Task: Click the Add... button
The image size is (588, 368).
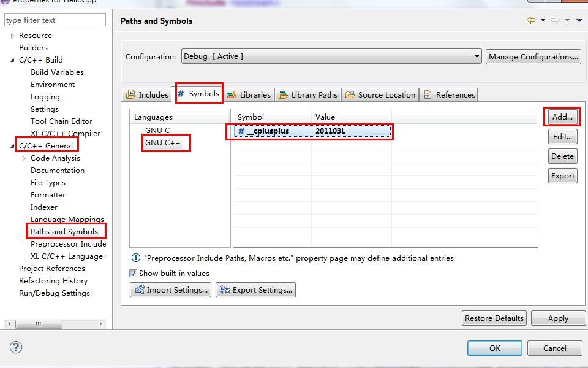Action: pos(562,117)
